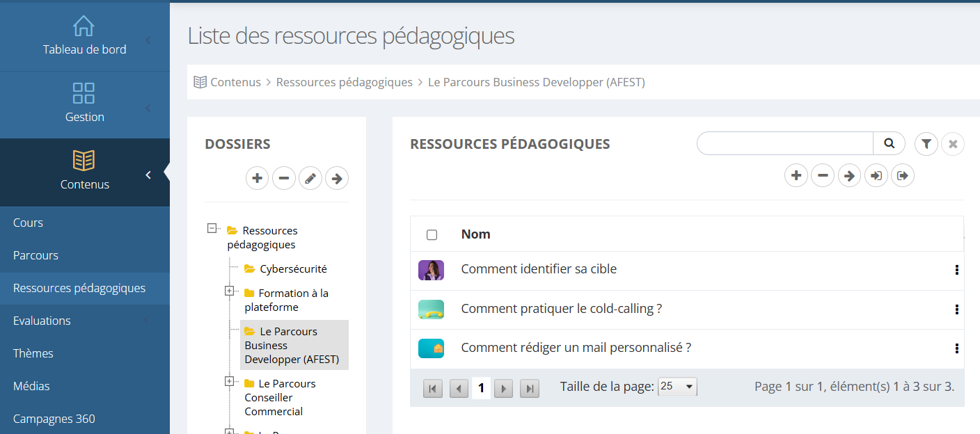Click the delete folder minus icon in Dossiers

(283, 179)
